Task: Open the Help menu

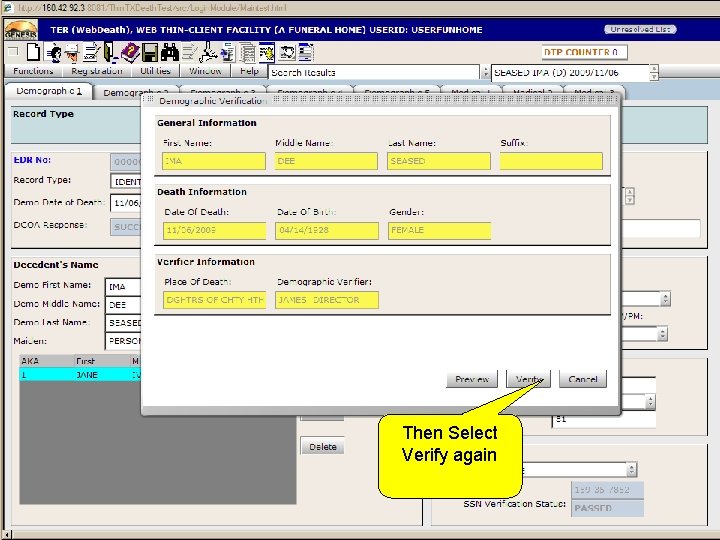Action: pyautogui.click(x=249, y=71)
